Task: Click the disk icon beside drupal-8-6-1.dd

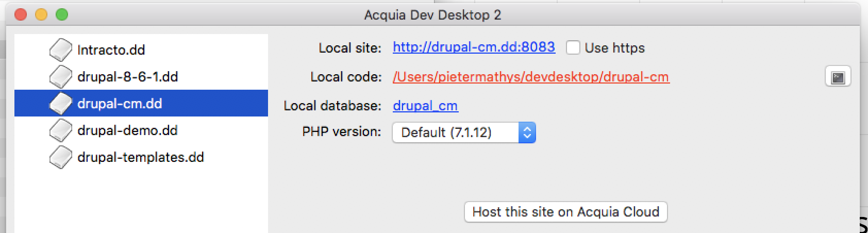Action: coord(61,77)
